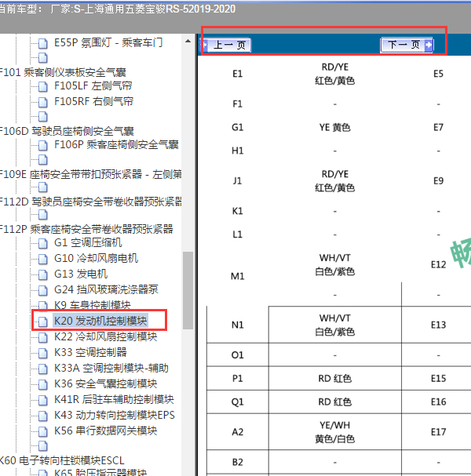Click the document icon beside F105LF 左侧气帘
Viewport: 471px width, 476px height.
tap(43, 87)
